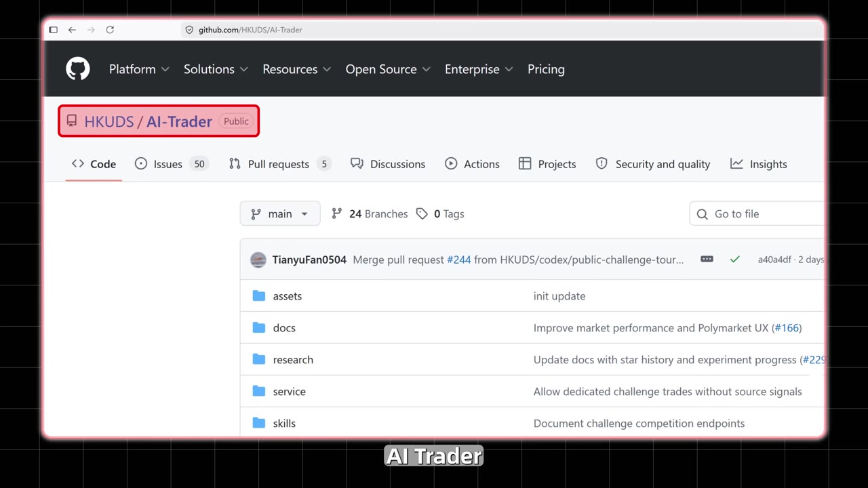This screenshot has width=868, height=488.
Task: Open the service folder name
Action: coord(290,392)
